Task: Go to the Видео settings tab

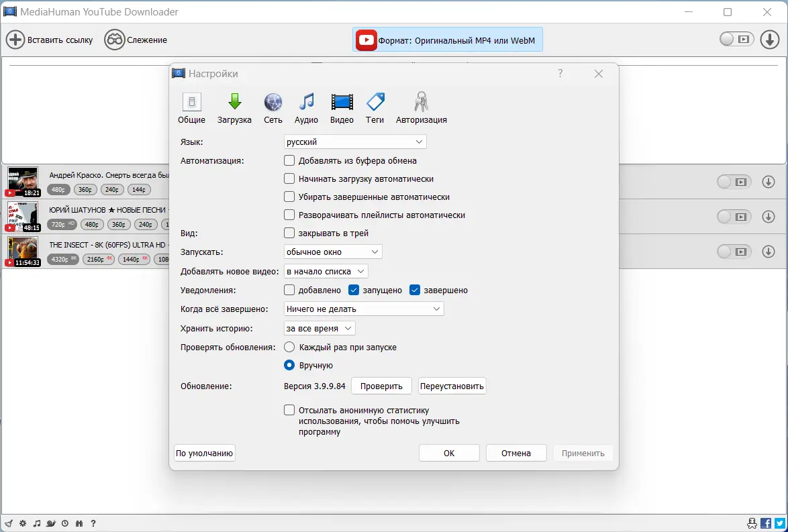Action: pos(342,108)
